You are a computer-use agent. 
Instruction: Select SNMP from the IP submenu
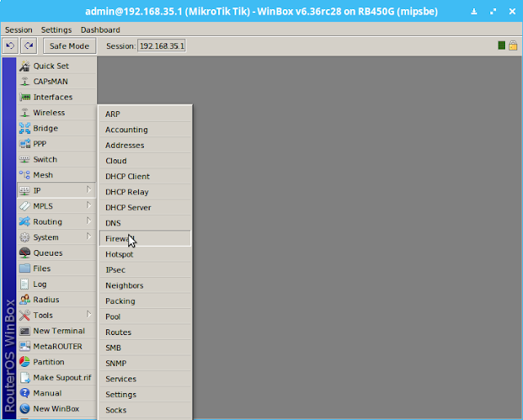coord(145,364)
